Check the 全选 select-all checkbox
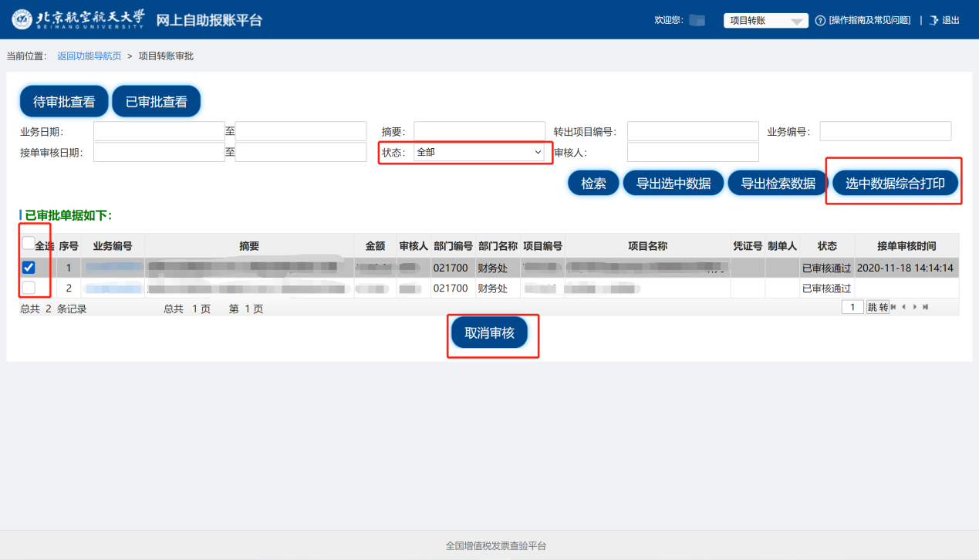This screenshot has height=560, width=979. point(29,243)
